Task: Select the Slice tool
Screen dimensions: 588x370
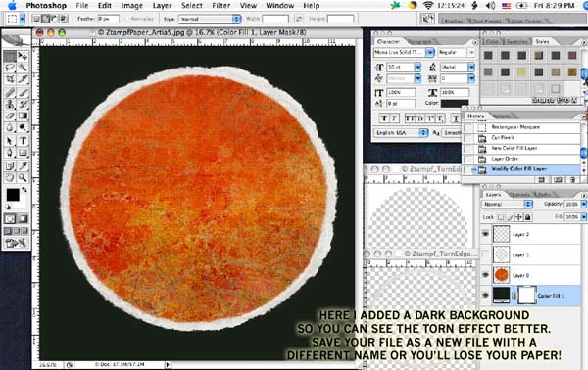Action: pyautogui.click(x=23, y=79)
